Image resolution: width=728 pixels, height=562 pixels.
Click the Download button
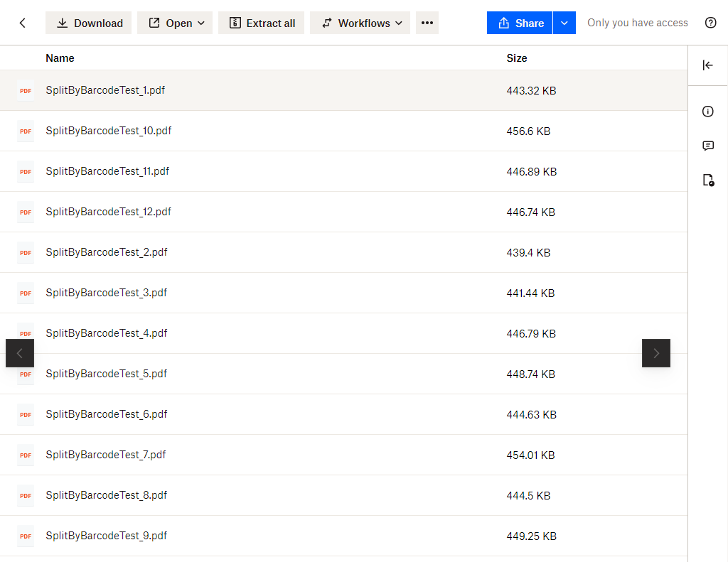tap(89, 23)
